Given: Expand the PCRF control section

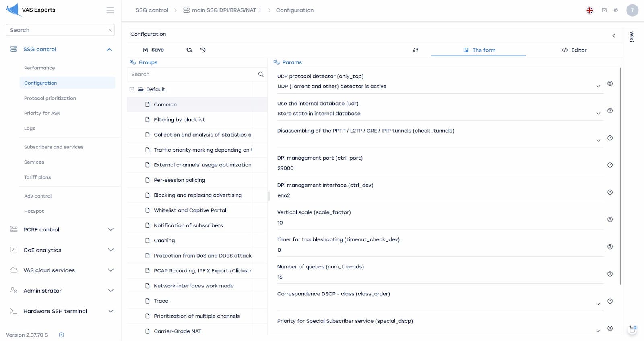Looking at the screenshot, I should tap(111, 229).
